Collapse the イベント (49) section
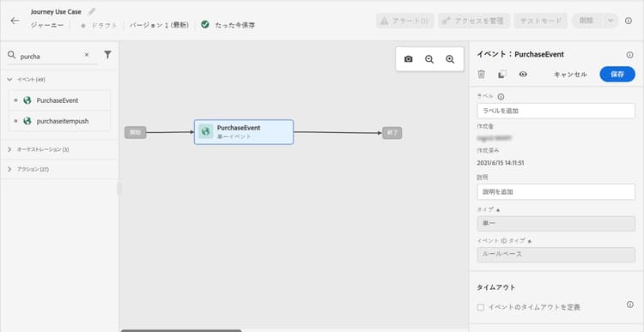 click(x=9, y=80)
